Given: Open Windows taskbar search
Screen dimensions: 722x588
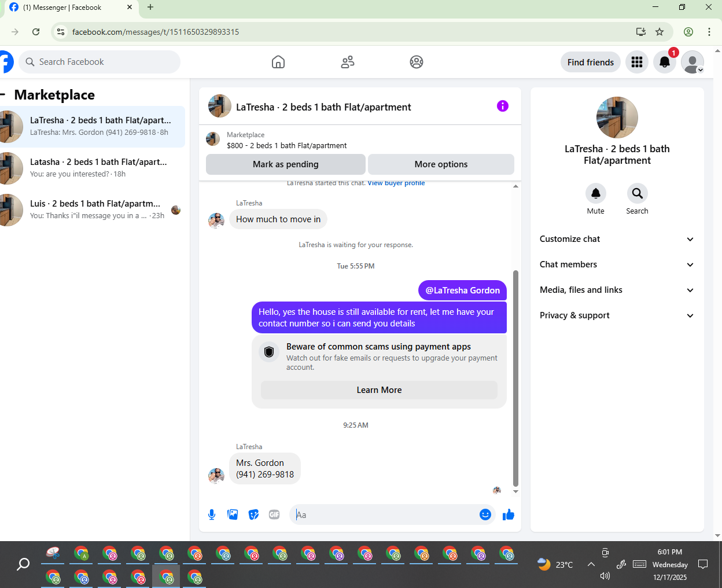Looking at the screenshot, I should pyautogui.click(x=23, y=564).
